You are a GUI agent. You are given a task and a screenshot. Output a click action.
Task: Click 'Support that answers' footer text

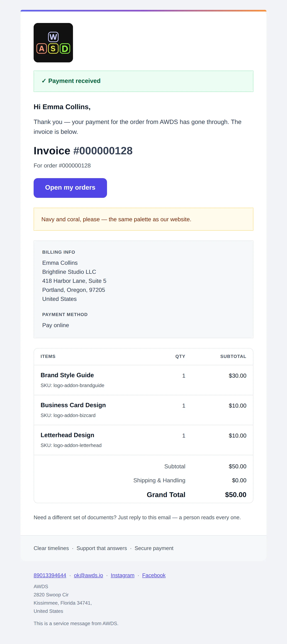click(102, 548)
